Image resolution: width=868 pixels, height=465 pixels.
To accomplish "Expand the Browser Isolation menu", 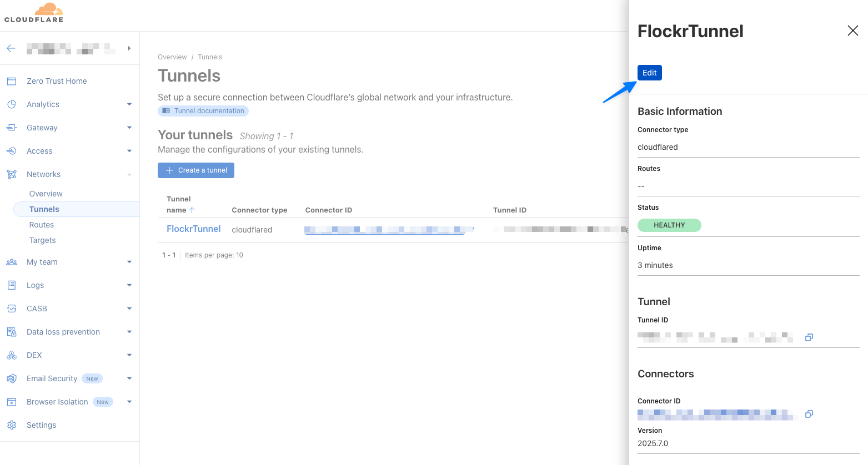I will point(129,402).
